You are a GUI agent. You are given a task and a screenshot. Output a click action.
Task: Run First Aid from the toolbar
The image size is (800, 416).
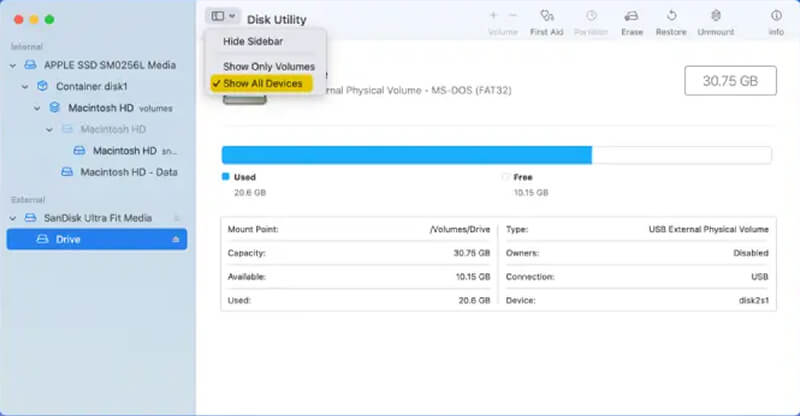tap(546, 22)
